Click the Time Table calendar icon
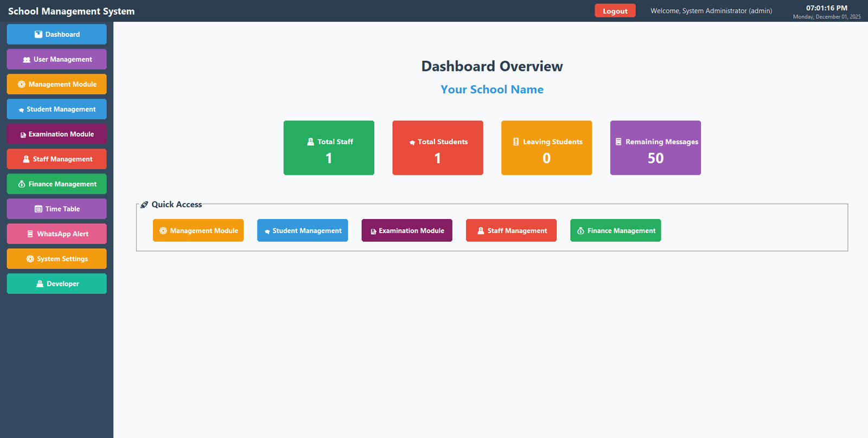The width and height of the screenshot is (868, 438). point(39,209)
